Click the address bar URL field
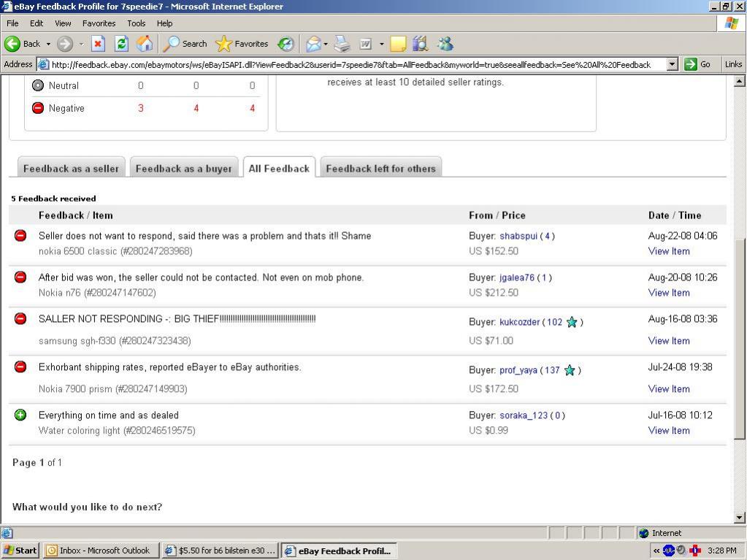The width and height of the screenshot is (747, 560). tap(350, 64)
